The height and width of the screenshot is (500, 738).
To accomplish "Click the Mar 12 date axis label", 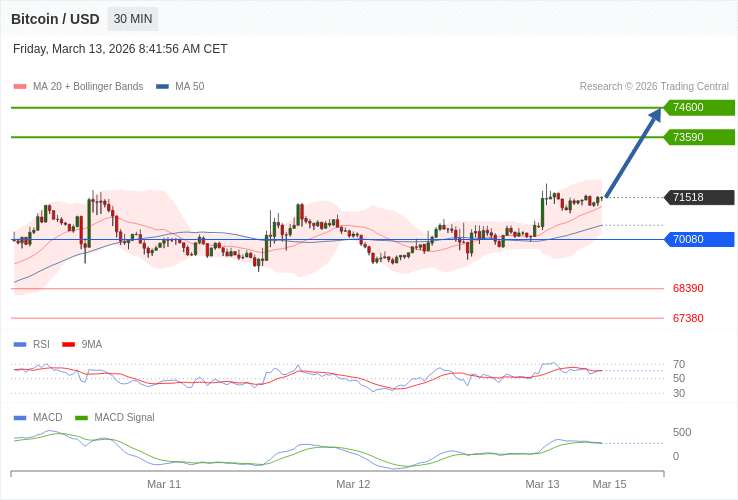I will point(353,484).
